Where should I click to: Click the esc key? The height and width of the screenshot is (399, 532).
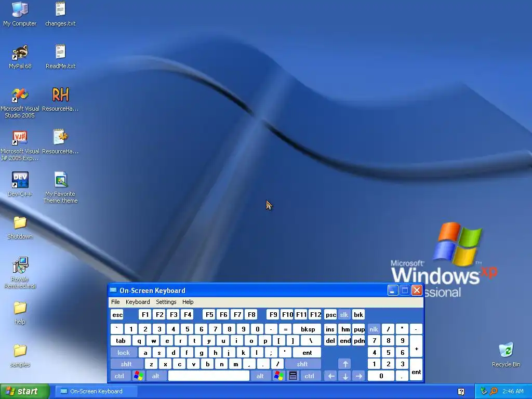pos(117,314)
